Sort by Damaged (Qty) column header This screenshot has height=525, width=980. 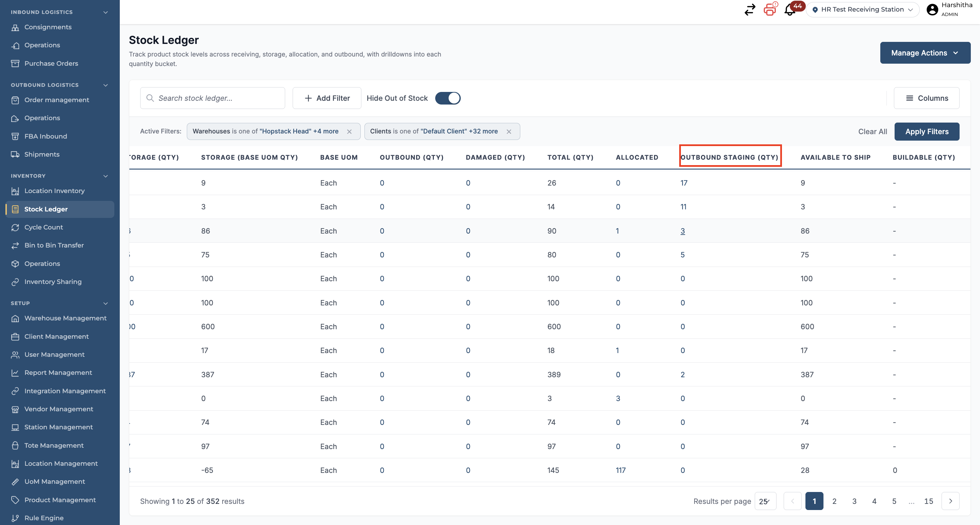(x=495, y=157)
